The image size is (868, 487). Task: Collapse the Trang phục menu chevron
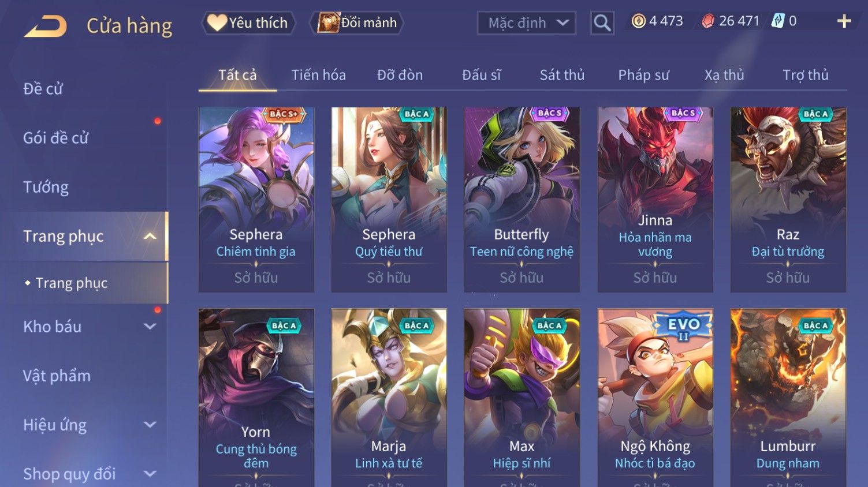pos(150,236)
